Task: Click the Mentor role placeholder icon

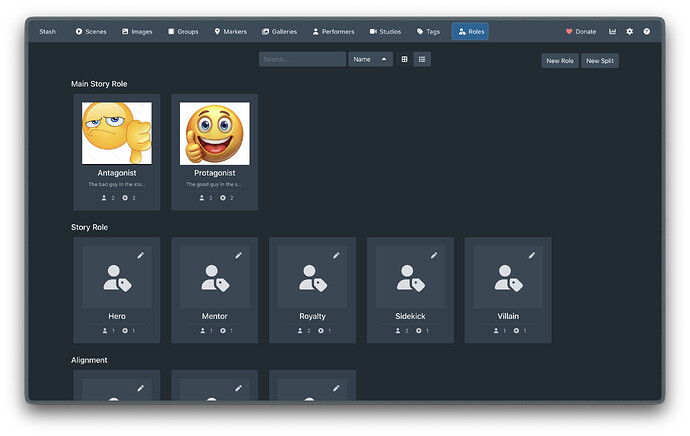Action: (215, 278)
